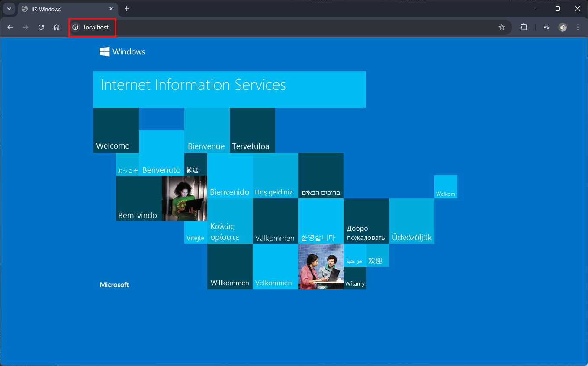Open a new tab with plus
This screenshot has height=366, width=588.
coord(127,9)
